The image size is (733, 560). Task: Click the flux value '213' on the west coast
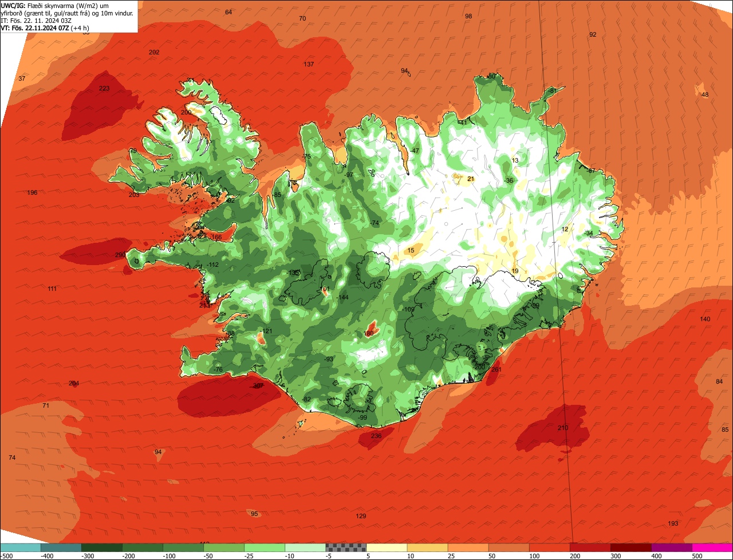click(204, 306)
